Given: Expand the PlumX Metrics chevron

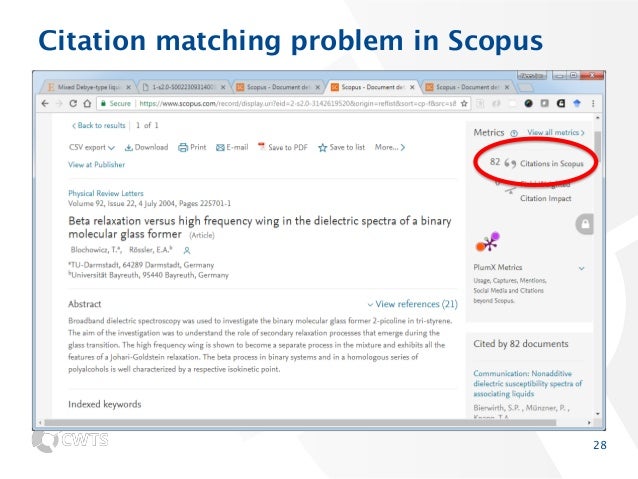Looking at the screenshot, I should click(582, 268).
